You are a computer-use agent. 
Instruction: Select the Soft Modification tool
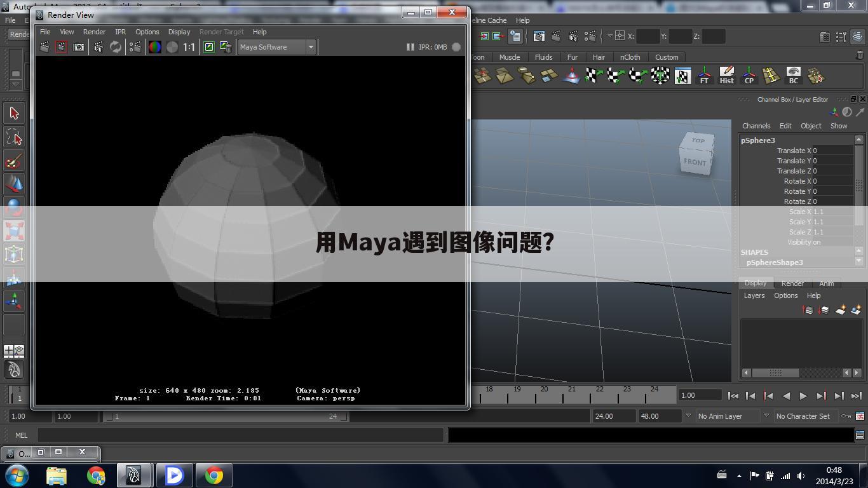pos(14,278)
